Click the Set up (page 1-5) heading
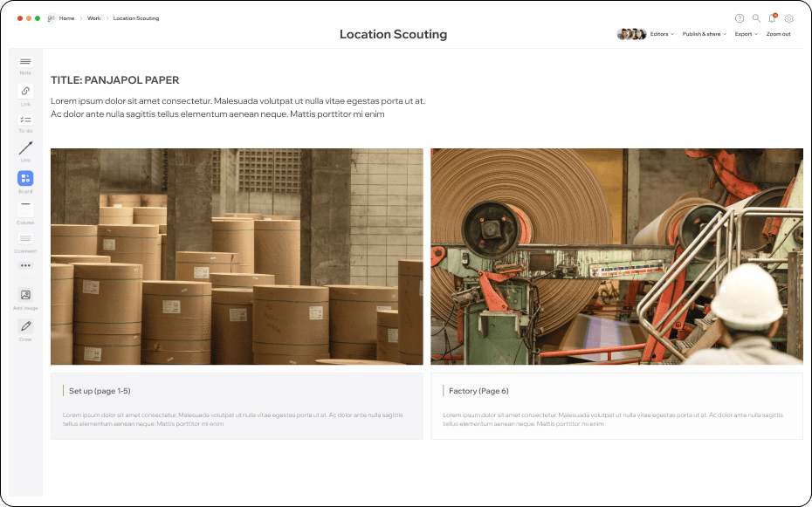This screenshot has height=507, width=812. [x=100, y=391]
